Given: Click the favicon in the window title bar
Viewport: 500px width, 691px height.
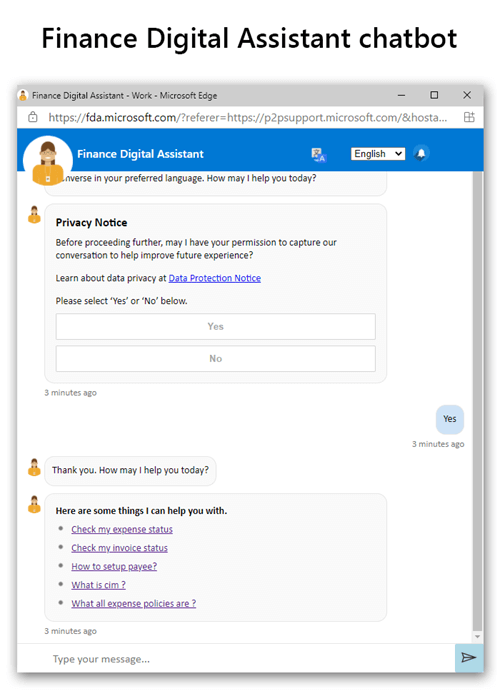Looking at the screenshot, I should click(x=23, y=95).
